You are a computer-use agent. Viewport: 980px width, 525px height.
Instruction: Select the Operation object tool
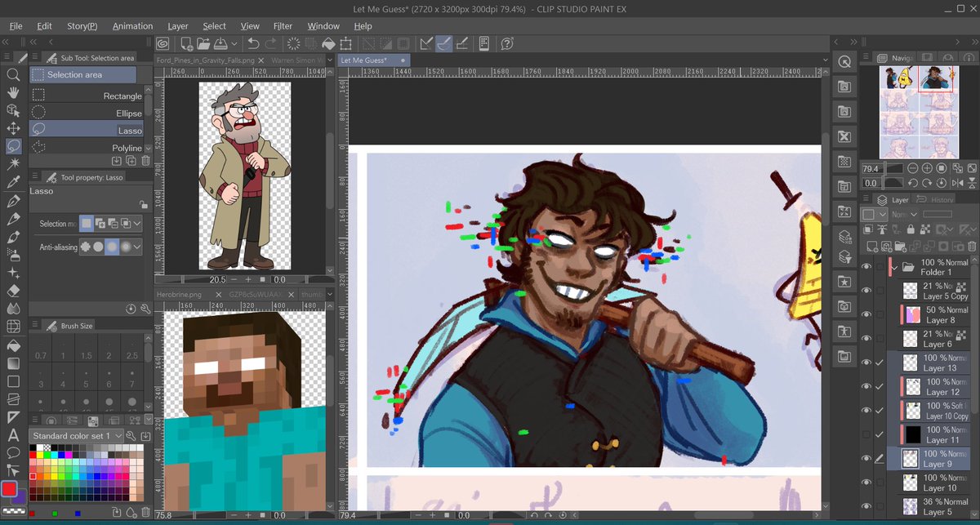[13, 110]
